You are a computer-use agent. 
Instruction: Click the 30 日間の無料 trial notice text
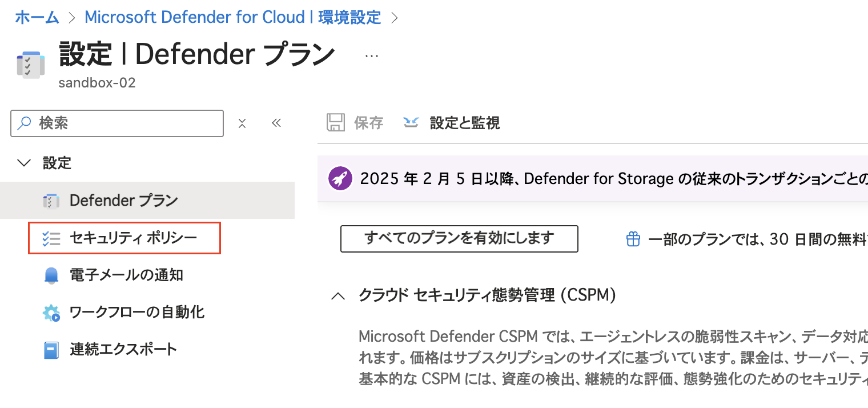click(758, 239)
